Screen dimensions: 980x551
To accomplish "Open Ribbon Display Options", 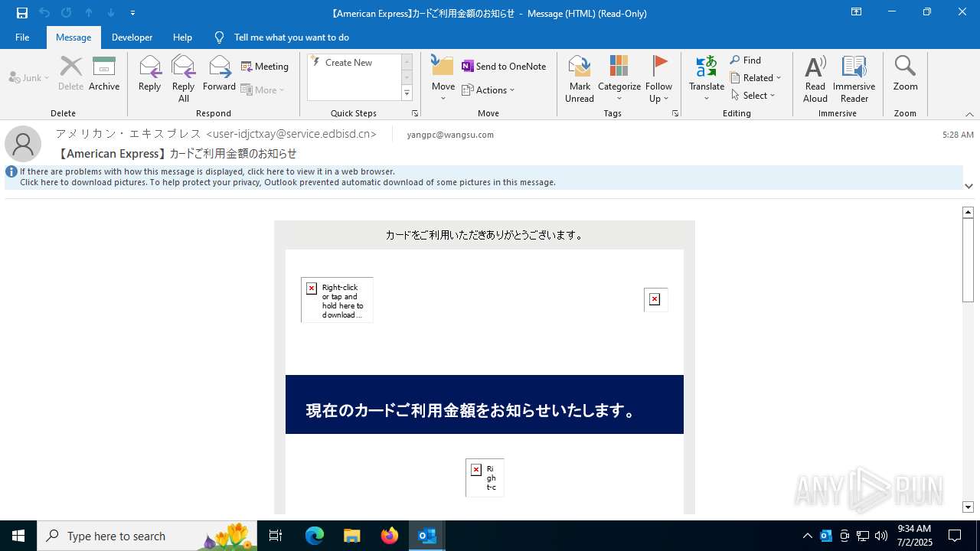I will (857, 12).
